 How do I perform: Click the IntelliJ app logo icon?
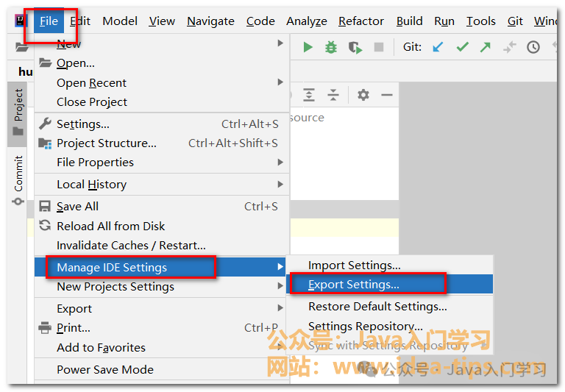tap(21, 21)
